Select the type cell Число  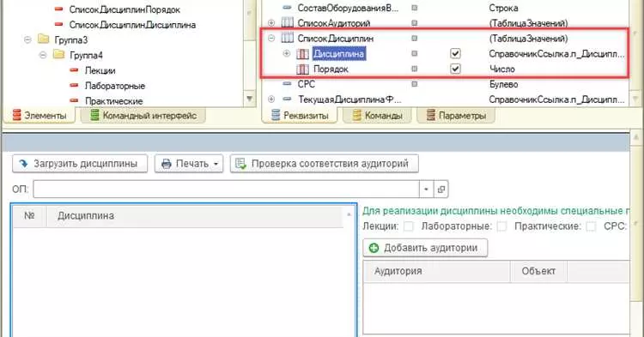pyautogui.click(x=502, y=69)
